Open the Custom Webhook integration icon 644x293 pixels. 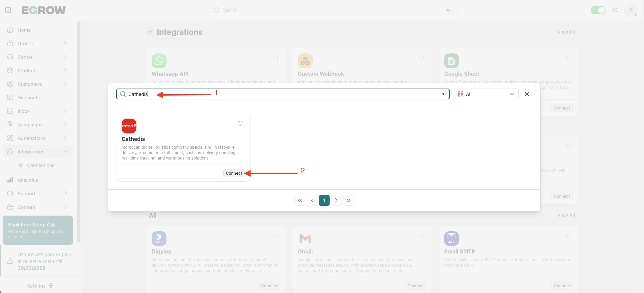(305, 61)
